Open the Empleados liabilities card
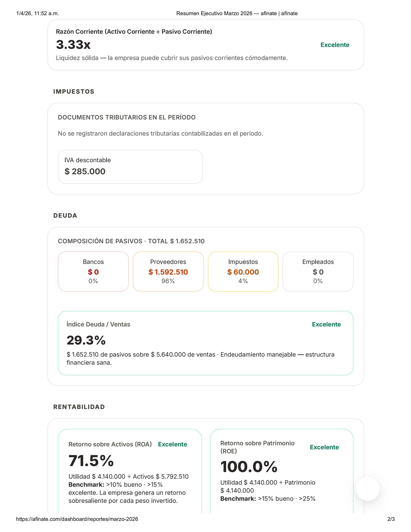This screenshot has width=411, height=532. pos(318,271)
